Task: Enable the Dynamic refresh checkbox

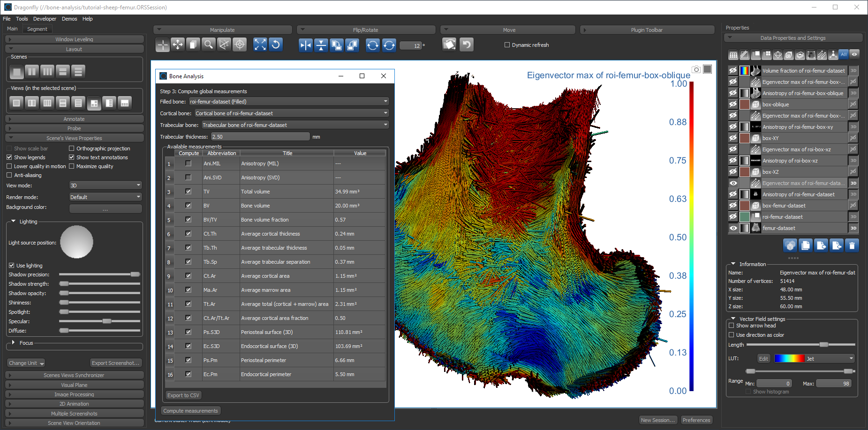Action: click(507, 45)
